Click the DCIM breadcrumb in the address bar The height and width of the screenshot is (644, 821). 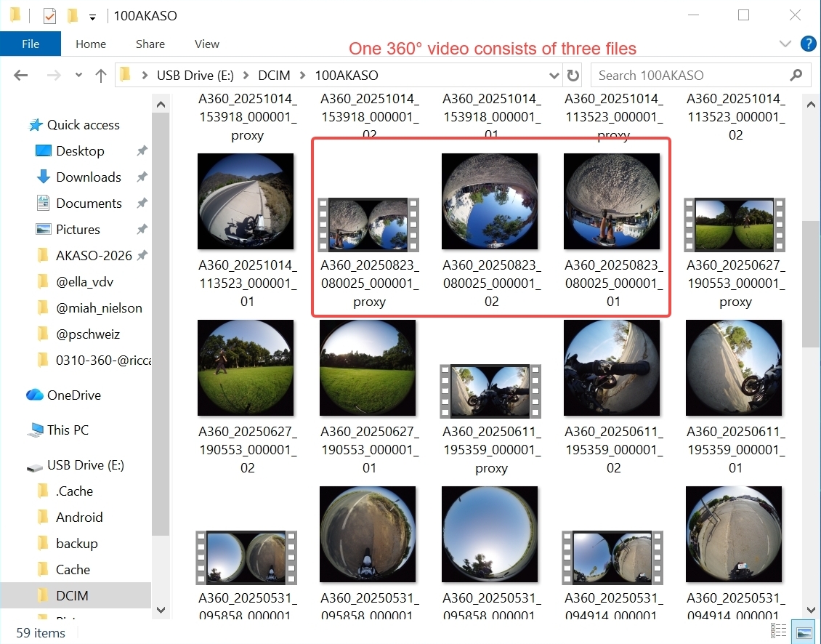point(274,76)
